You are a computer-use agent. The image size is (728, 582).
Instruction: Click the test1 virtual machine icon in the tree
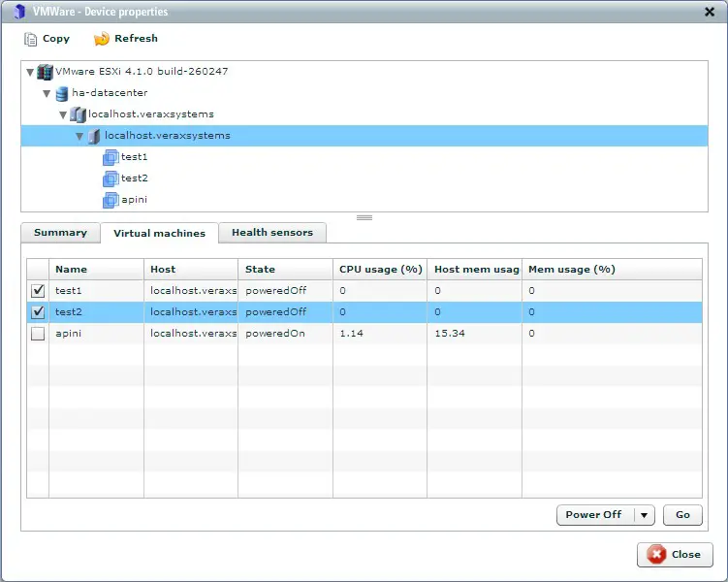(x=111, y=157)
